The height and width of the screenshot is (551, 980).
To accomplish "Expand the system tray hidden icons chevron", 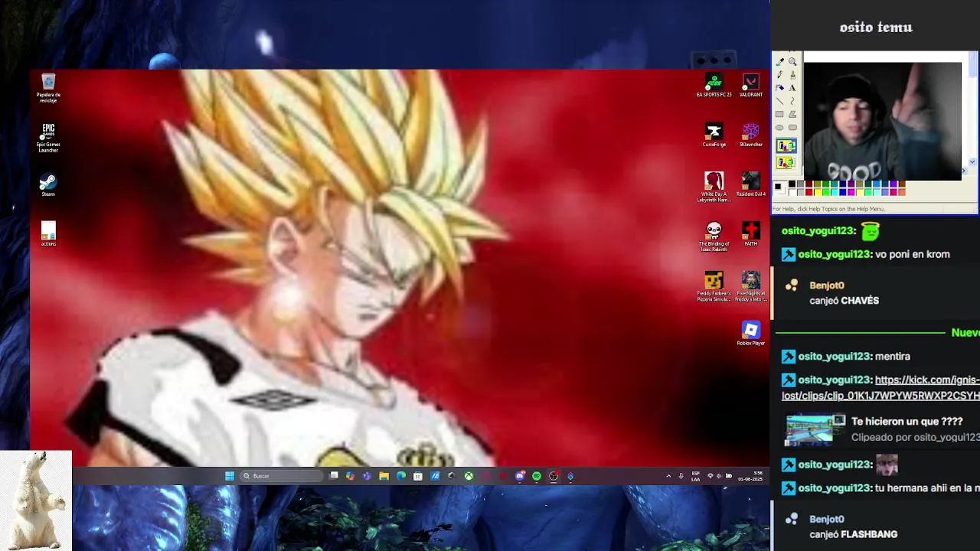I will click(x=668, y=476).
